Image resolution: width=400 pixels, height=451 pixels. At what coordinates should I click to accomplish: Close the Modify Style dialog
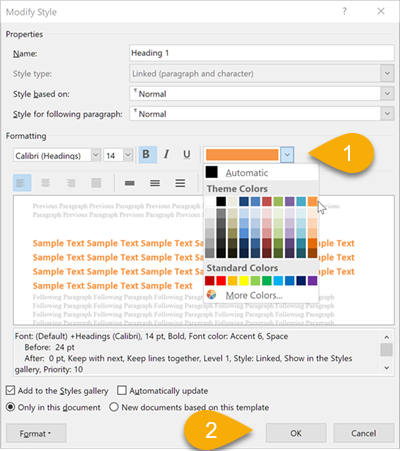[x=381, y=11]
